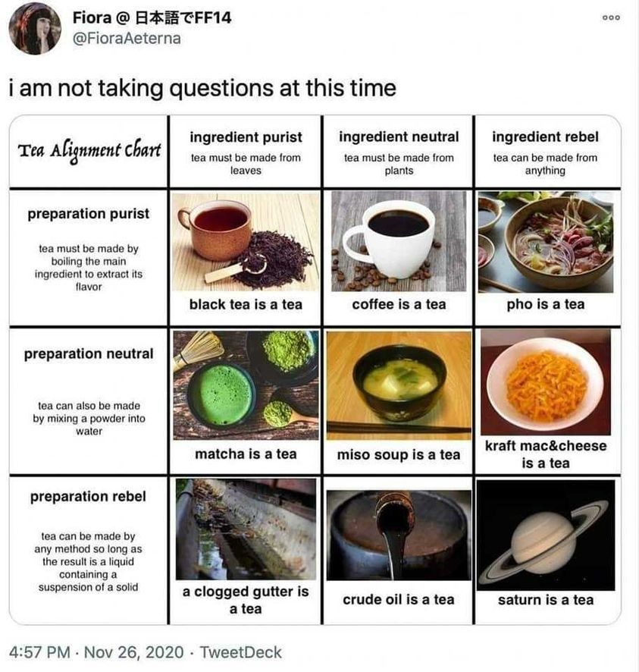The width and height of the screenshot is (639, 672).
Task: Open the 4:57 PM Nov 26, 2020 timestamp
Action: [x=96, y=652]
